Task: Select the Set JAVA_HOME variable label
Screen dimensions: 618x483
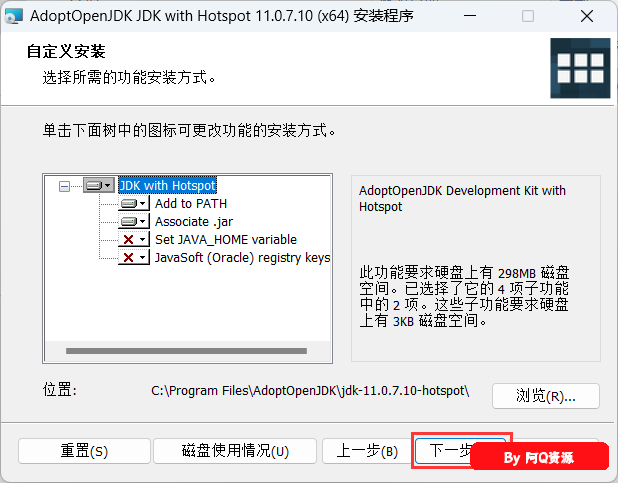Action: [226, 239]
